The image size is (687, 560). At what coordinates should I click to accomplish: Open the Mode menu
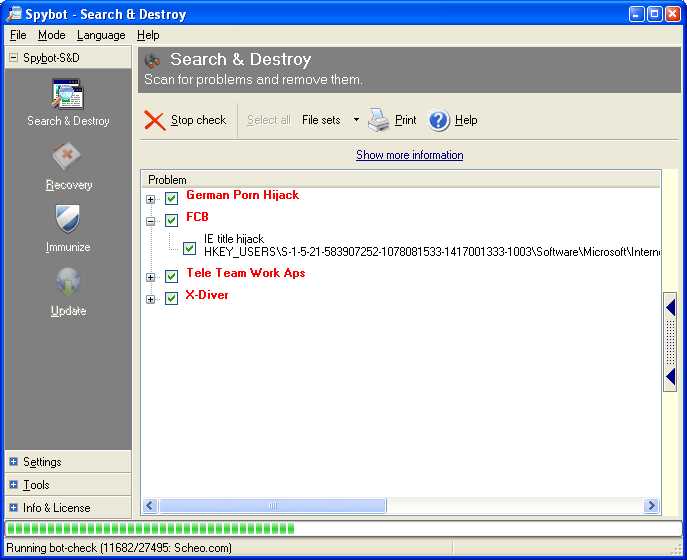[x=52, y=35]
